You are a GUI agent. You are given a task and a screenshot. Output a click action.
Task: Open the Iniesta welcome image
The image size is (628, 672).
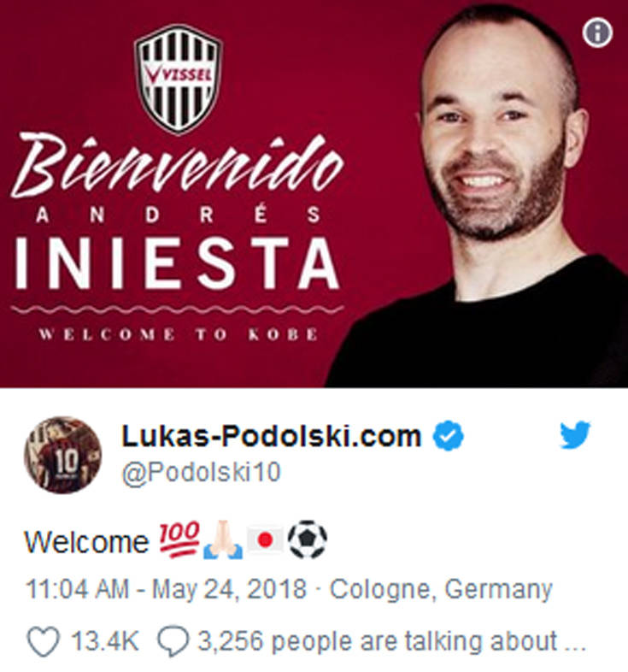314,194
